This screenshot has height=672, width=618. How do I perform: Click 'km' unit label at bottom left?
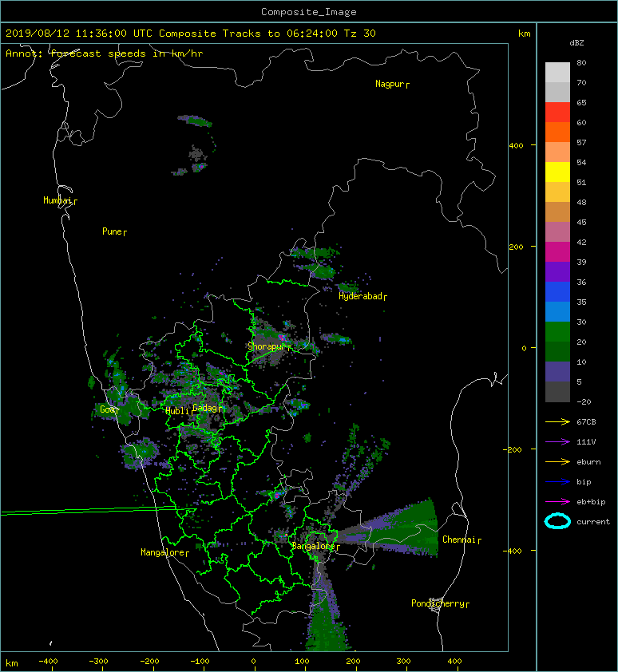pos(12,663)
